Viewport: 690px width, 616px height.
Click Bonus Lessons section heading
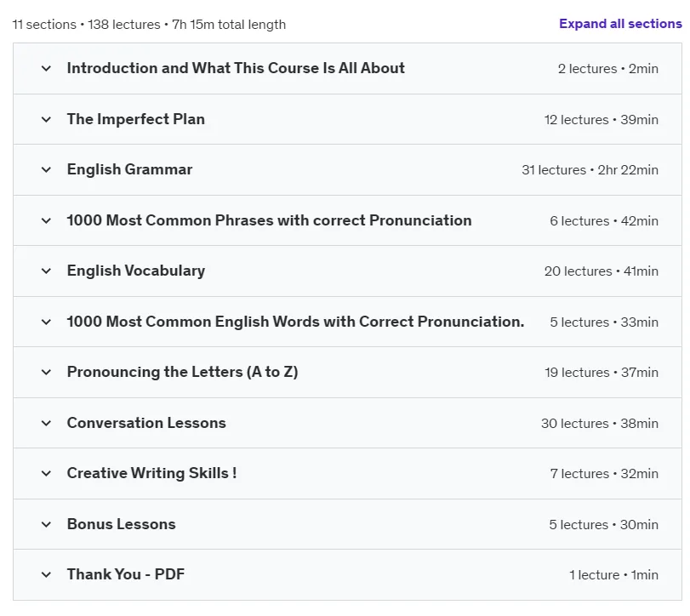[x=121, y=524]
